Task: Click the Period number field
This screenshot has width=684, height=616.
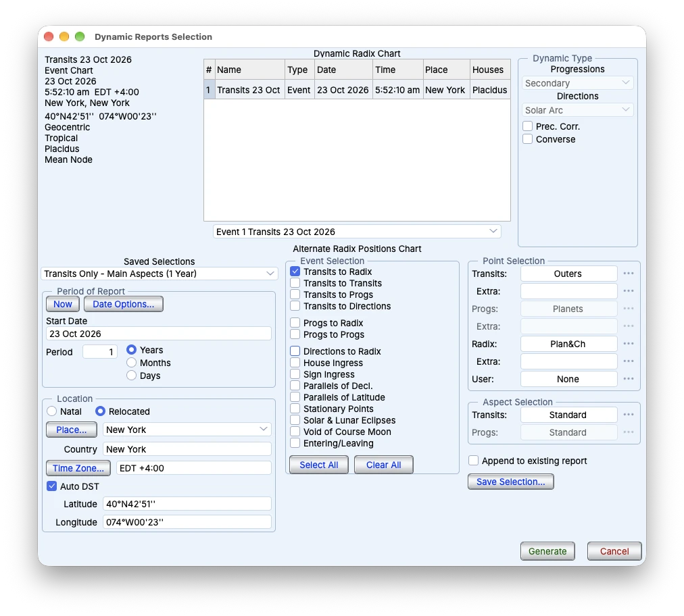Action: click(100, 351)
